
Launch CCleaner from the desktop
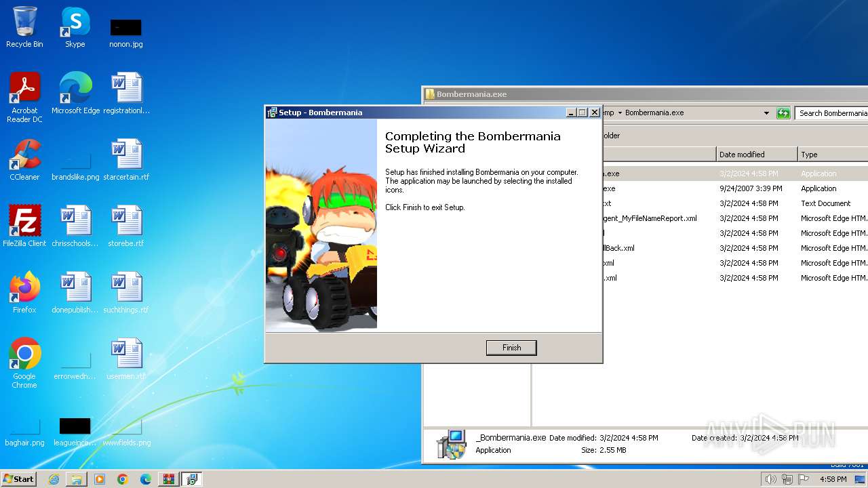[24, 160]
